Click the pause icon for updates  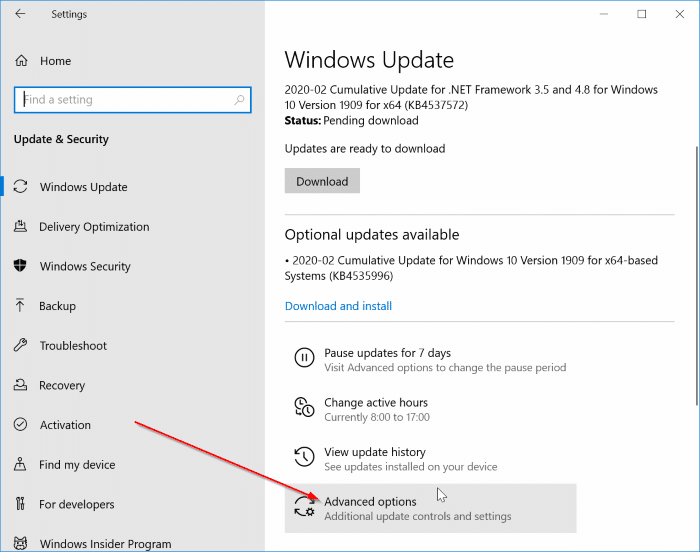[304, 358]
